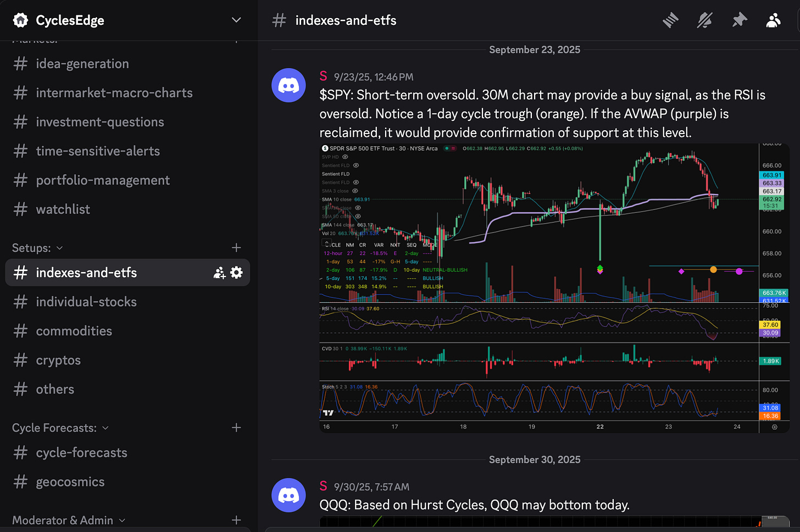
Task: Create channel in Moderator & Admin category
Action: pos(236,520)
